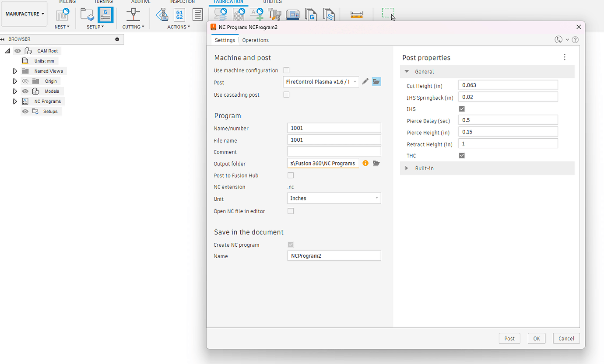
Task: Open the Post properties three-dot menu
Action: pyautogui.click(x=565, y=57)
